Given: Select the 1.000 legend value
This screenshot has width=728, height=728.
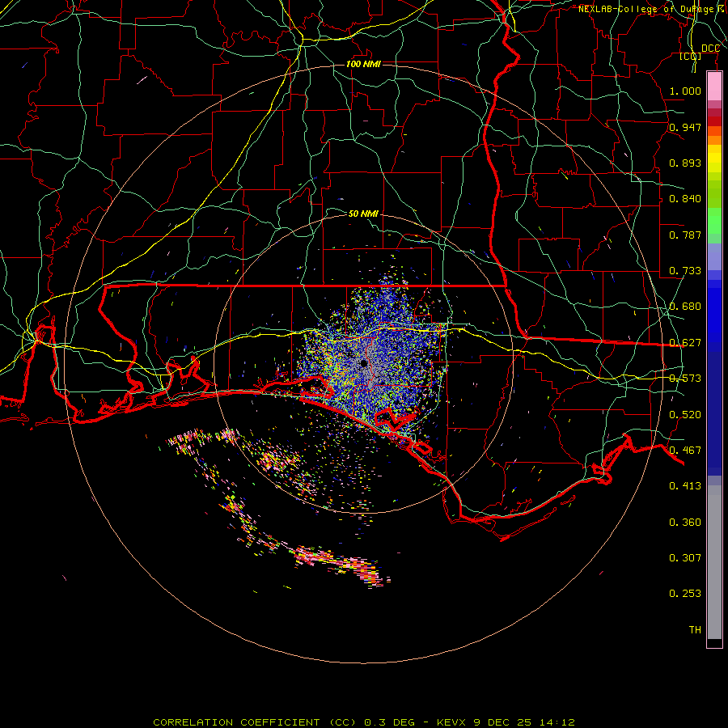Looking at the screenshot, I should 685,91.
